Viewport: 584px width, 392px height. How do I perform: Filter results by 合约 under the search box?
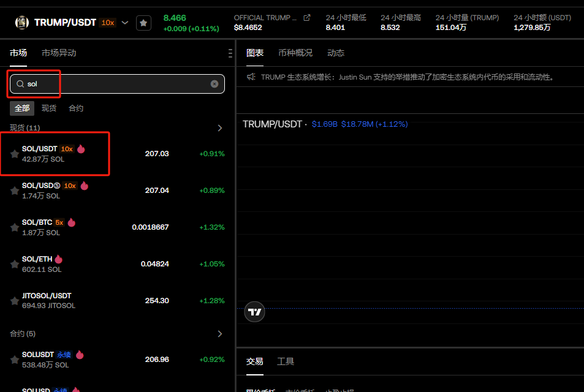point(76,108)
